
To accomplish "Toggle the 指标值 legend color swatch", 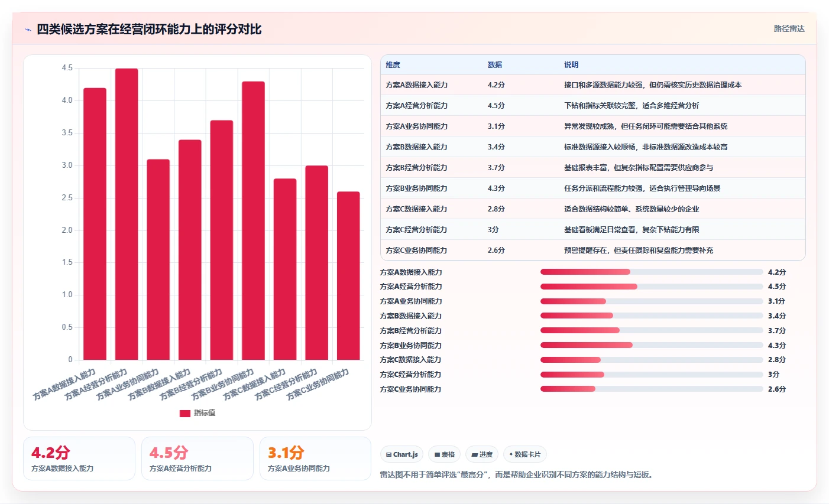I will [x=185, y=413].
